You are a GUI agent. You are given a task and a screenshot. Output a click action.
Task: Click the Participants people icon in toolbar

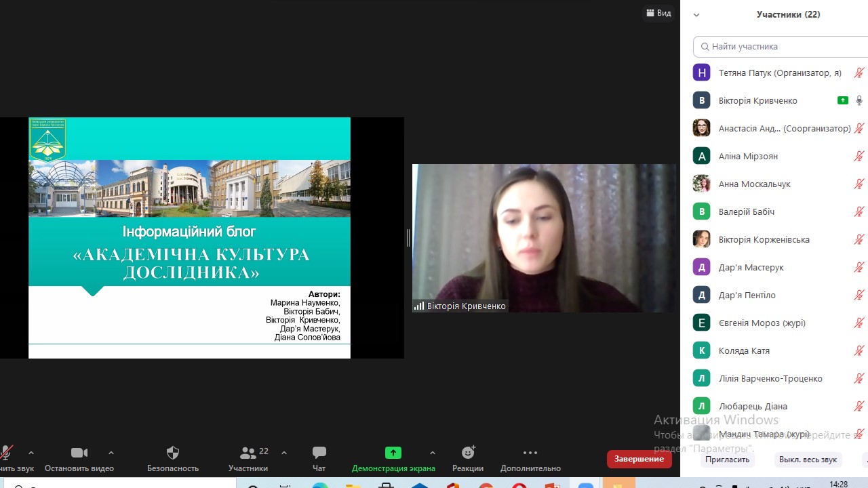point(248,453)
